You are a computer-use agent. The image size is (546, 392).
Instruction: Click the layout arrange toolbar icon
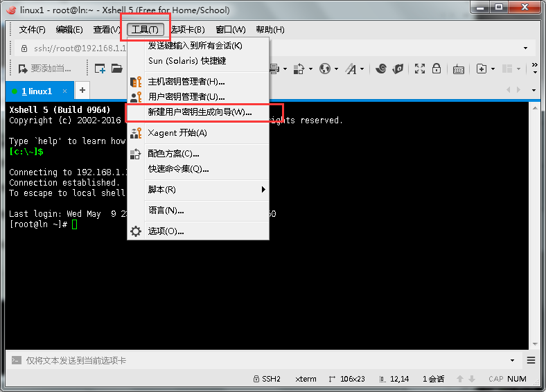tap(507, 69)
